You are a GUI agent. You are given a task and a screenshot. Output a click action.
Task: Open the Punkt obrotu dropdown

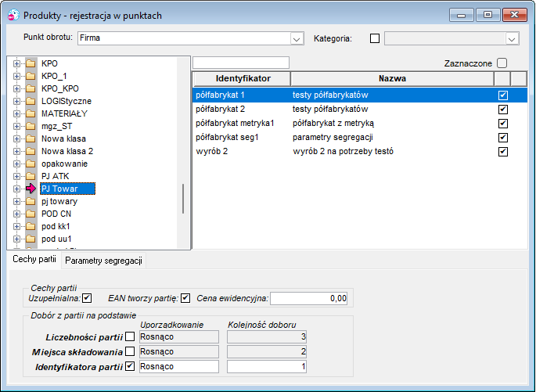[297, 38]
